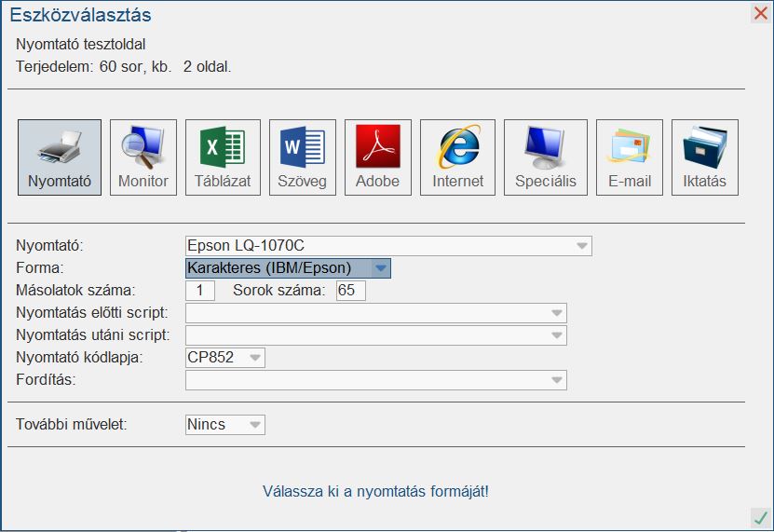The image size is (774, 532).
Task: Click the Sorok száma field showing 65
Action: 351,291
